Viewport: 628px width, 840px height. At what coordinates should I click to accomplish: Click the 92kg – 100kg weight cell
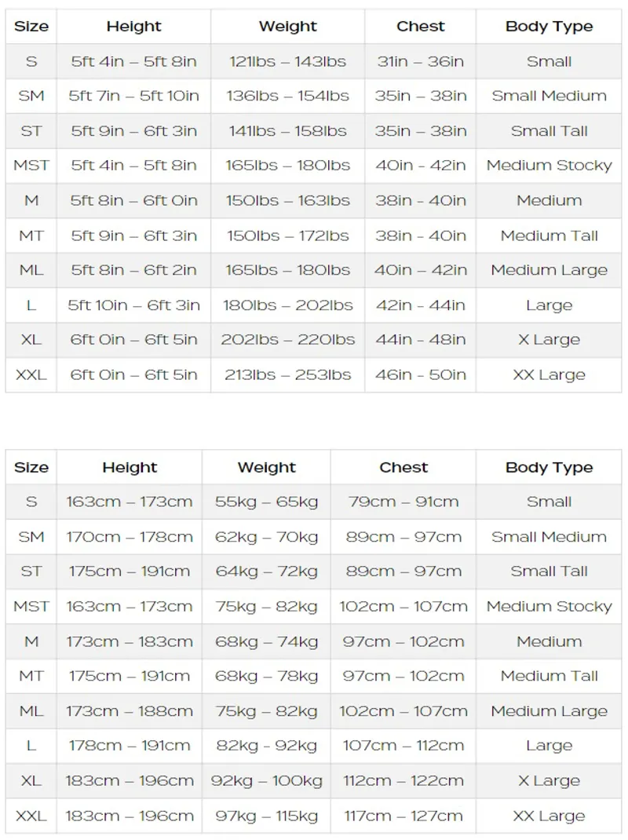pos(266,781)
